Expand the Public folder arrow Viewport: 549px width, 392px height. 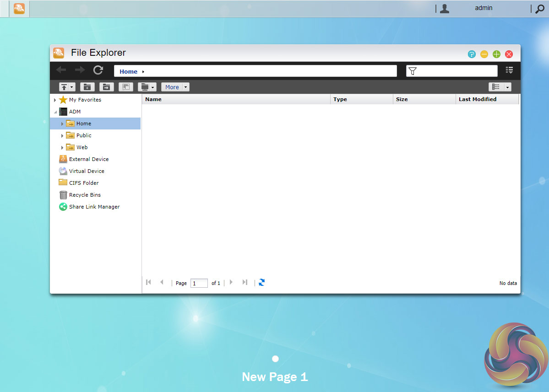[x=62, y=136]
